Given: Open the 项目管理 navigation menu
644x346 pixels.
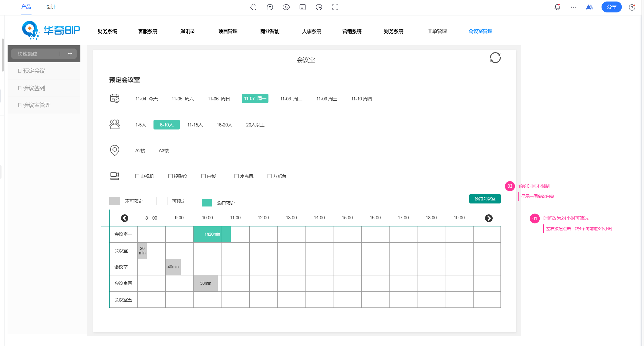Looking at the screenshot, I should point(228,31).
